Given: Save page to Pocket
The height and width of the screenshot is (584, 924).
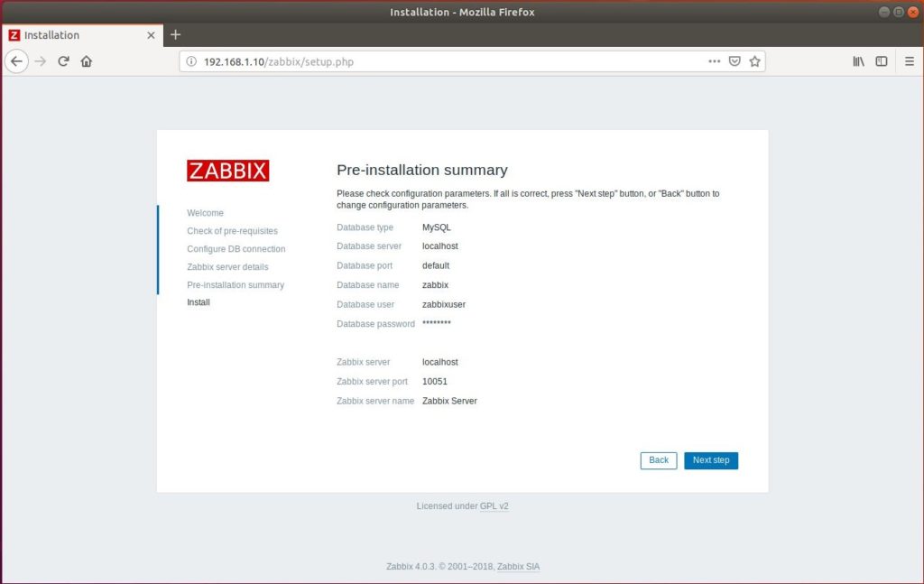Looking at the screenshot, I should point(735,61).
